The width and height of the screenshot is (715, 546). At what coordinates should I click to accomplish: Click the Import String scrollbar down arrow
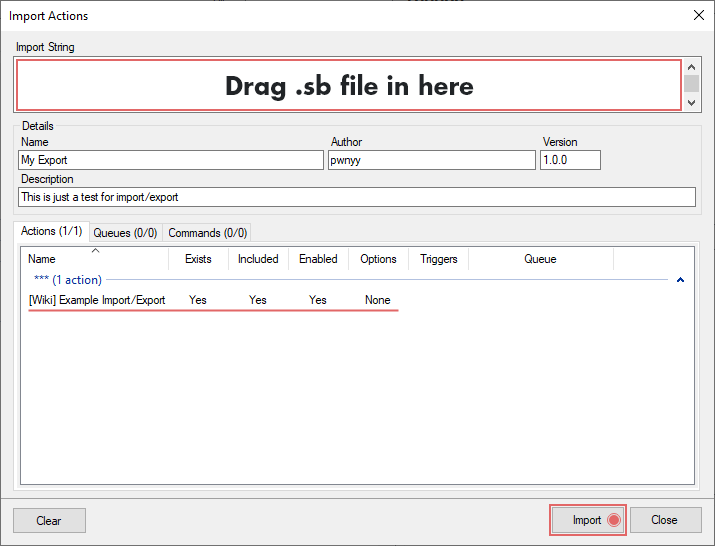pos(691,103)
